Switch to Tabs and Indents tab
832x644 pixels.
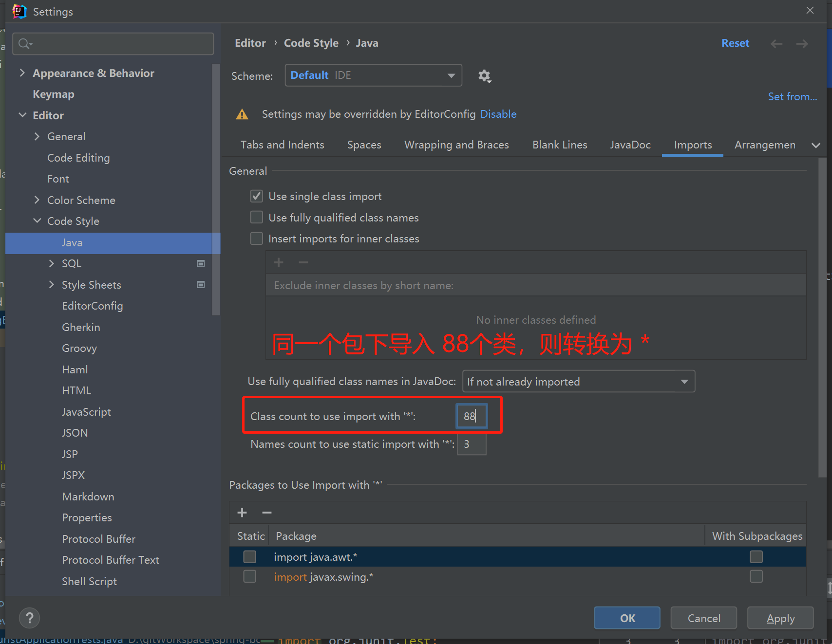coord(283,145)
